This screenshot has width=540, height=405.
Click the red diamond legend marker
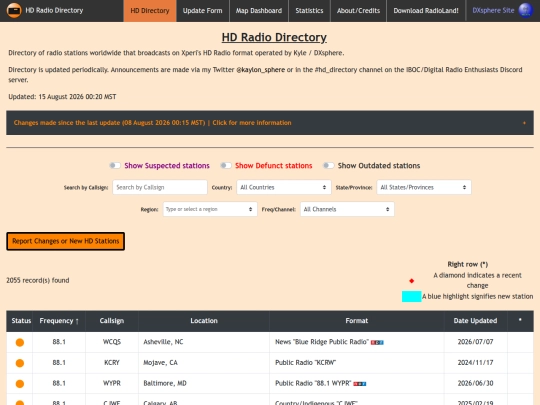pos(412,281)
